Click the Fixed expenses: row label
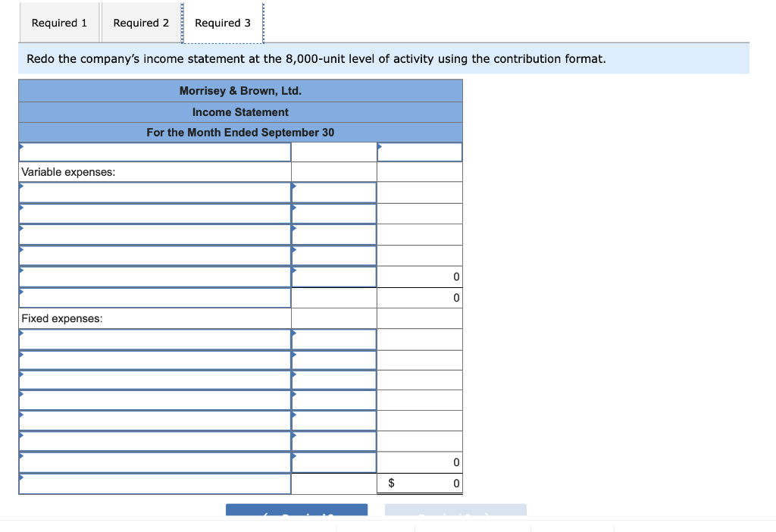Image resolution: width=776 pixels, height=532 pixels. pyautogui.click(x=62, y=318)
